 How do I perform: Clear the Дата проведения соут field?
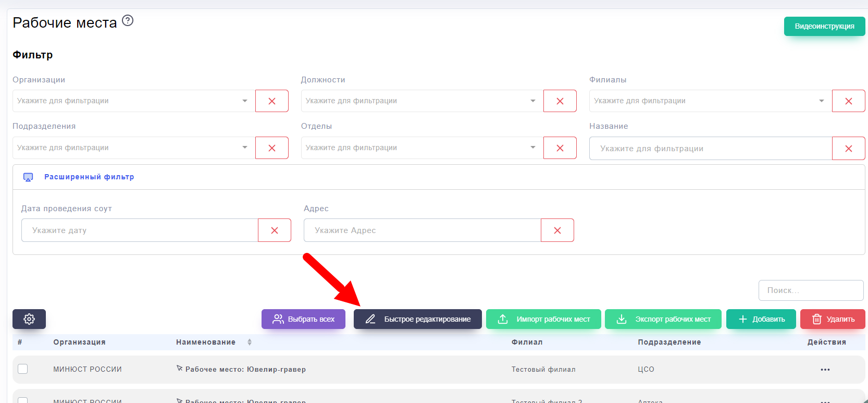pyautogui.click(x=274, y=230)
